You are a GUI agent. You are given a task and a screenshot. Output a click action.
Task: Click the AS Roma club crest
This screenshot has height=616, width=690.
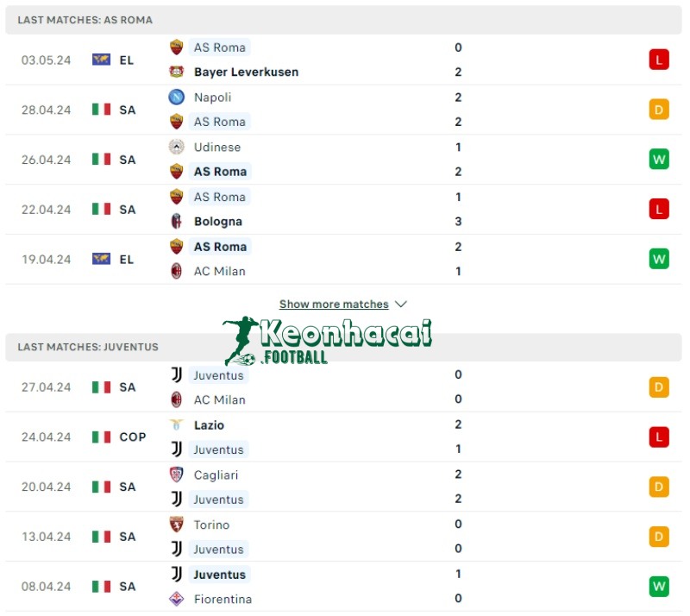[x=176, y=47]
